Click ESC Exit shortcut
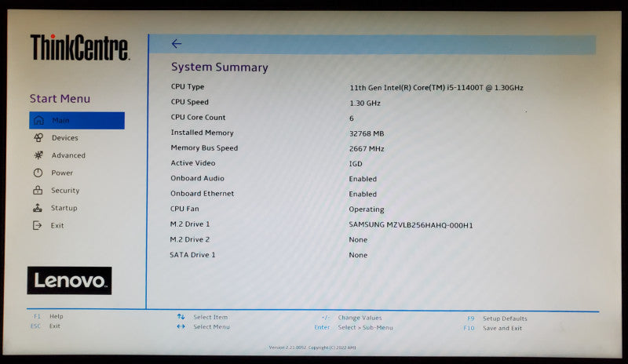The width and height of the screenshot is (628, 364). coord(46,326)
